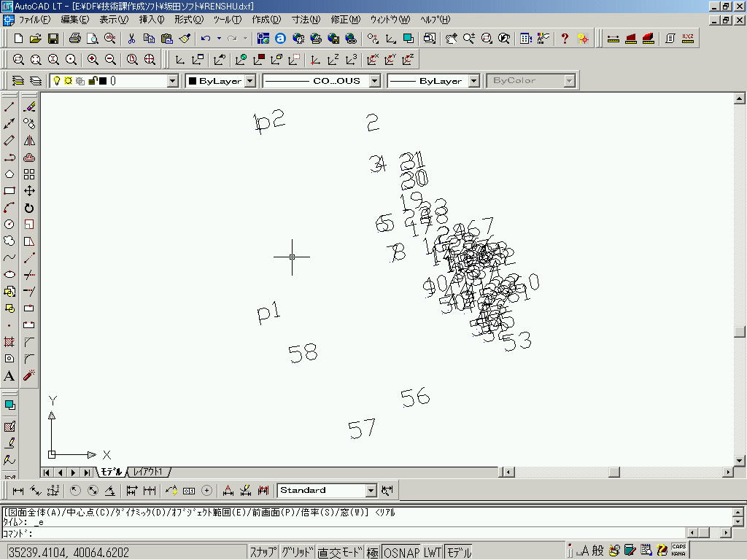
Task: Jump to the first layout tab
Action: click(47, 472)
